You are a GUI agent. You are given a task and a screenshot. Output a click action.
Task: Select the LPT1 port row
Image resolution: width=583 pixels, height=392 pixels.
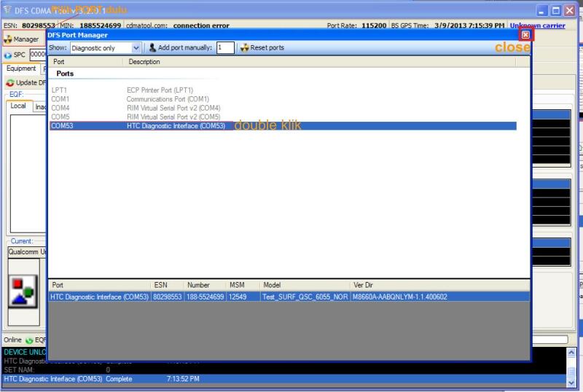point(283,90)
